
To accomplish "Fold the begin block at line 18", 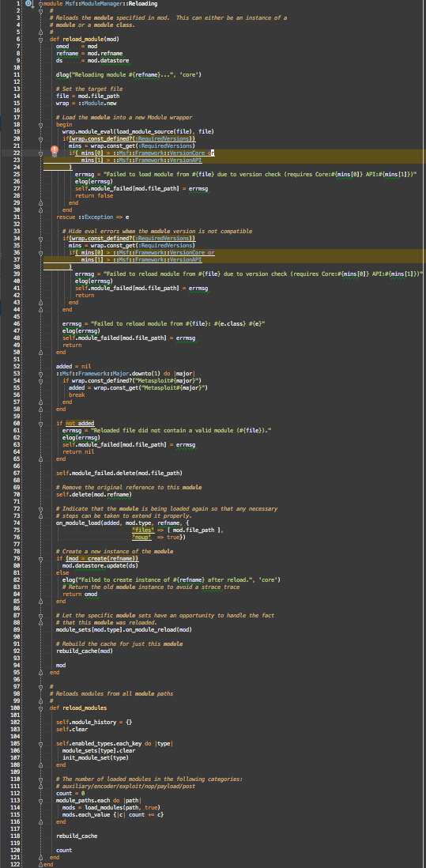I will point(40,125).
